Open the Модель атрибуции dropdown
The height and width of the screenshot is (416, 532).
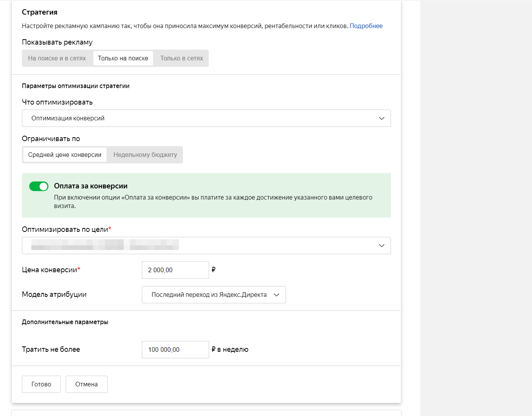coord(209,295)
